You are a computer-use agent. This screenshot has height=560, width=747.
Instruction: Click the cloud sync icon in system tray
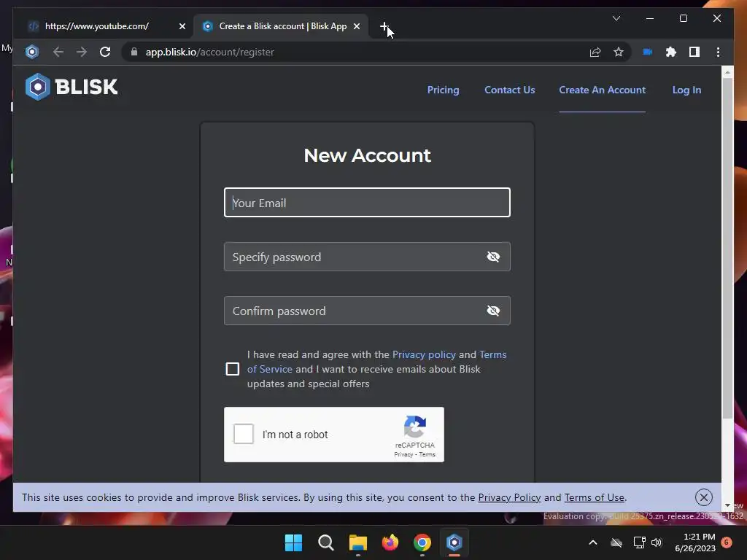616,542
